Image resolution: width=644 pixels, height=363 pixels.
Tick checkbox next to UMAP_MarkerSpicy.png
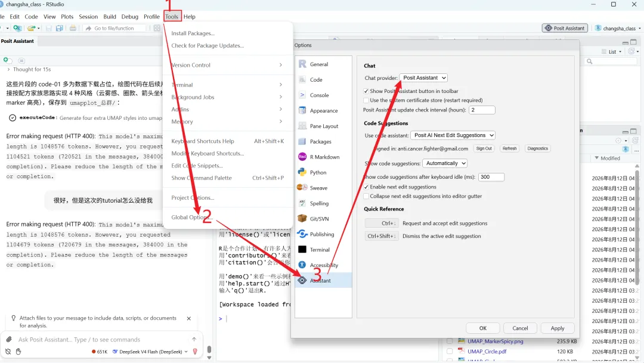450,341
